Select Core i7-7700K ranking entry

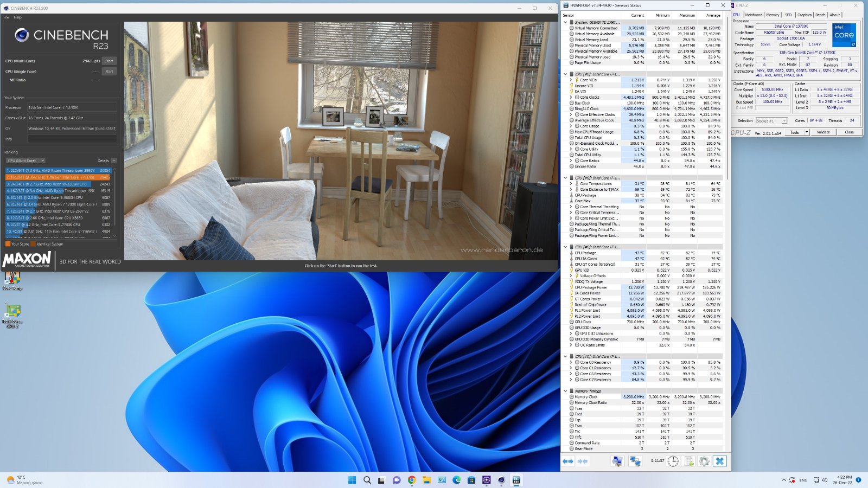pyautogui.click(x=58, y=224)
